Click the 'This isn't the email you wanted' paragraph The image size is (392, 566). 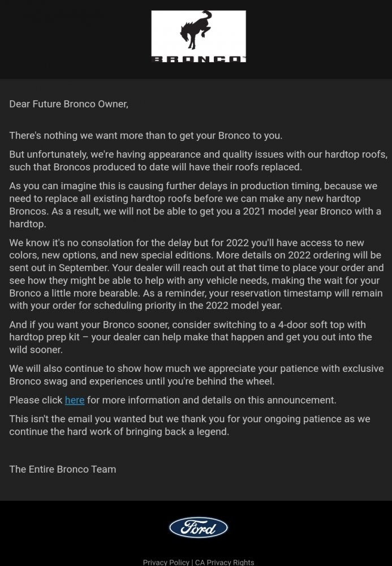tap(189, 425)
